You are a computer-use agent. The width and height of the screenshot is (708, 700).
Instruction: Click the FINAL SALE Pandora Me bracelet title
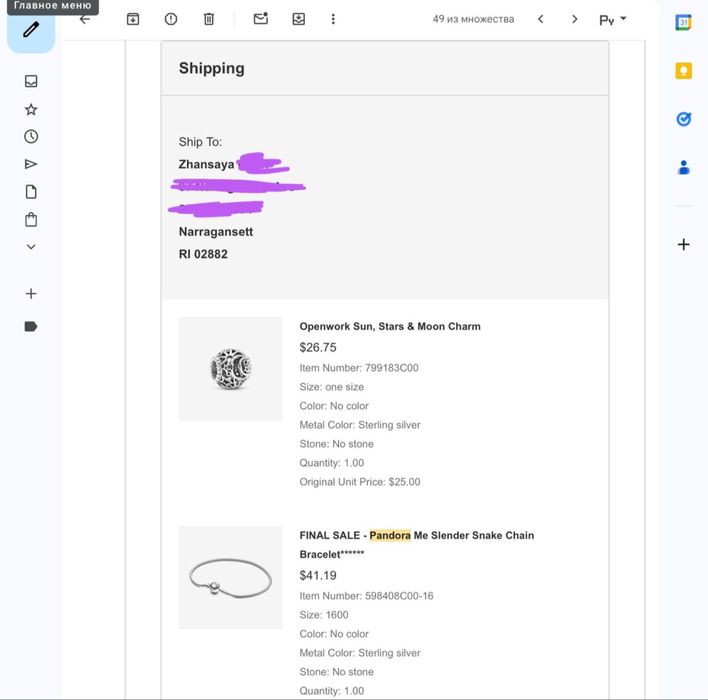pos(416,545)
